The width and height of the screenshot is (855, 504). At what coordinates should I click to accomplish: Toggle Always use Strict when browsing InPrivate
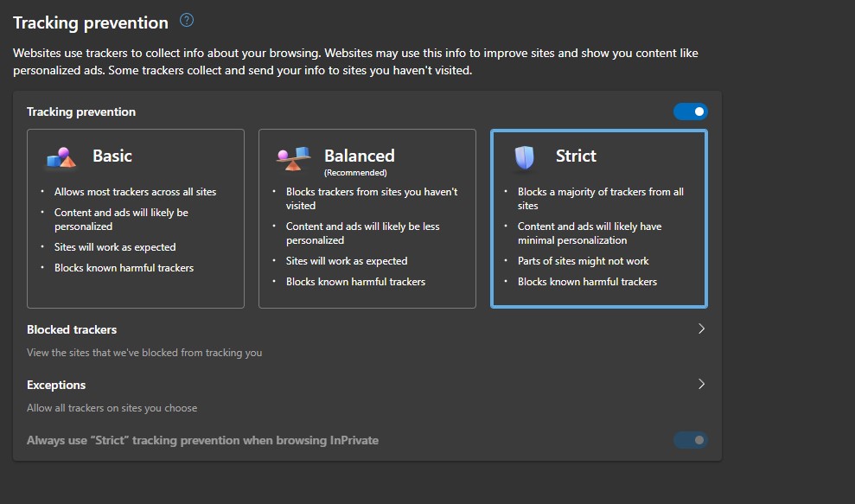pyautogui.click(x=691, y=440)
